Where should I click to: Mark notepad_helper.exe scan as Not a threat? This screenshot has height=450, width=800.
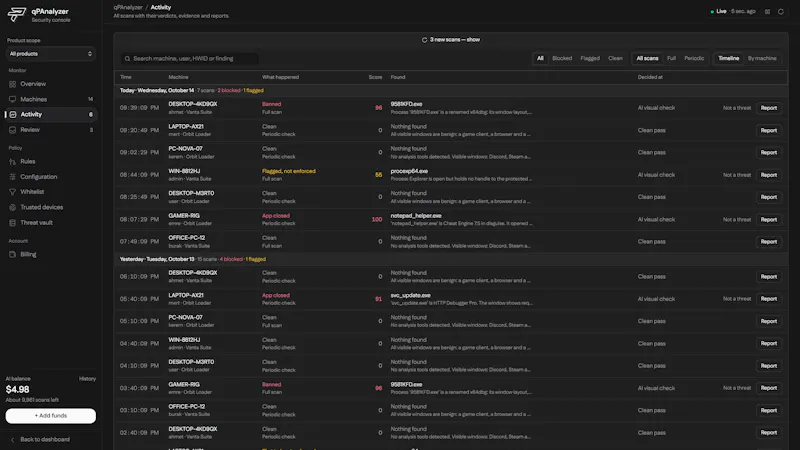coord(737,219)
